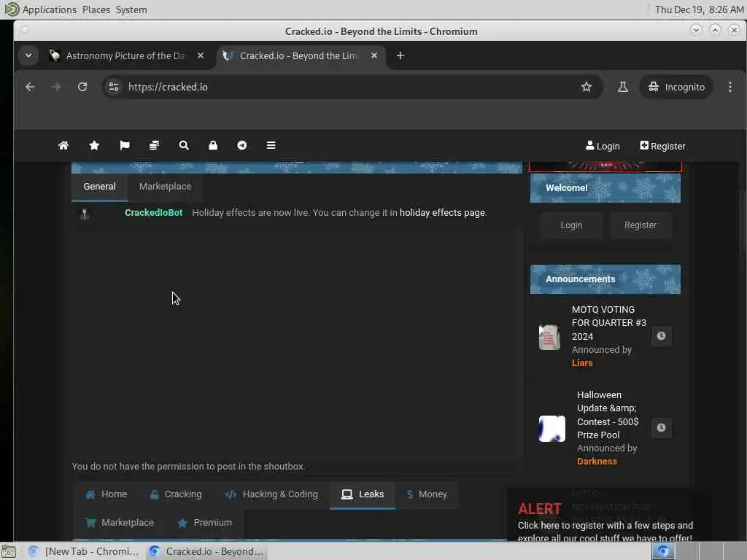Open MOTQ VOTING FOR QUARTER #3 announcement
Viewport: 747px width, 560px height.
pos(609,323)
